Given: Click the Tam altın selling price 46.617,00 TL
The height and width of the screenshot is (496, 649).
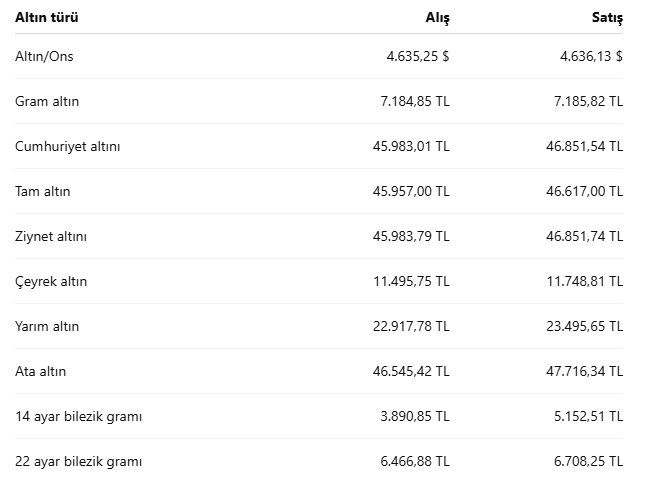Looking at the screenshot, I should (584, 191).
